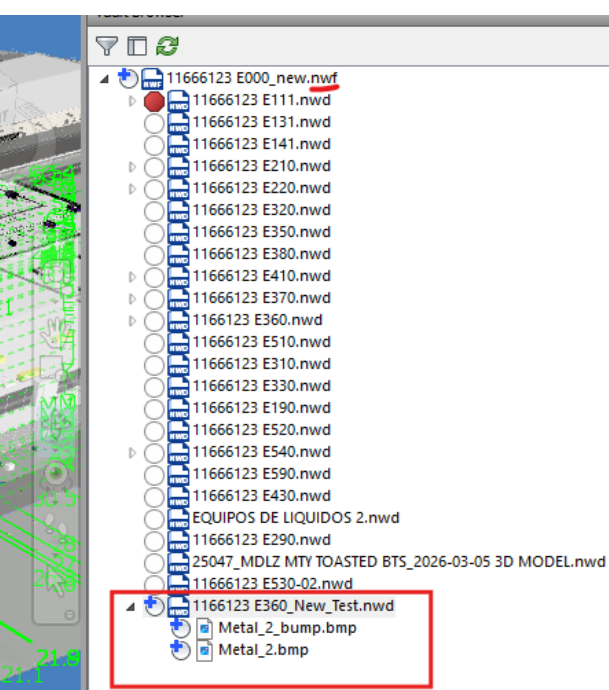Expand the 11666123 E410.nwd node
609x690 pixels.
pyautogui.click(x=132, y=277)
